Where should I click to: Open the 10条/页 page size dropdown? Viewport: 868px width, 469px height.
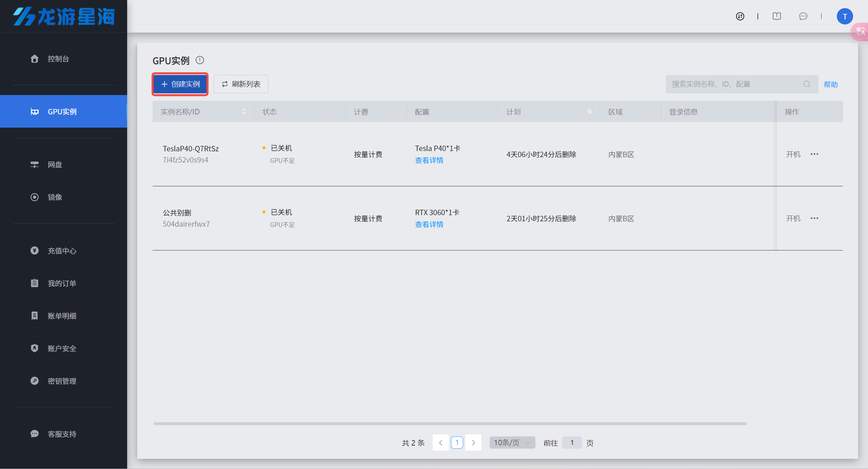[512, 443]
